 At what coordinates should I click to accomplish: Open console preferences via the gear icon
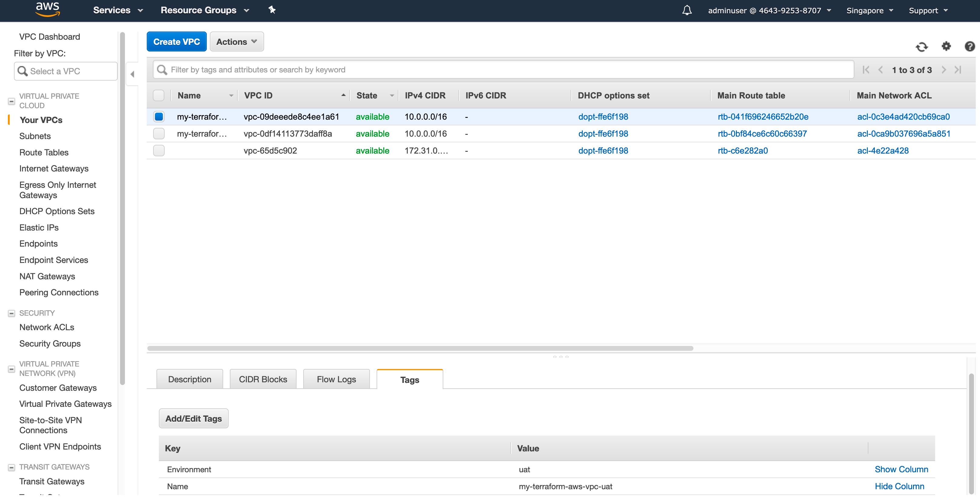point(947,46)
